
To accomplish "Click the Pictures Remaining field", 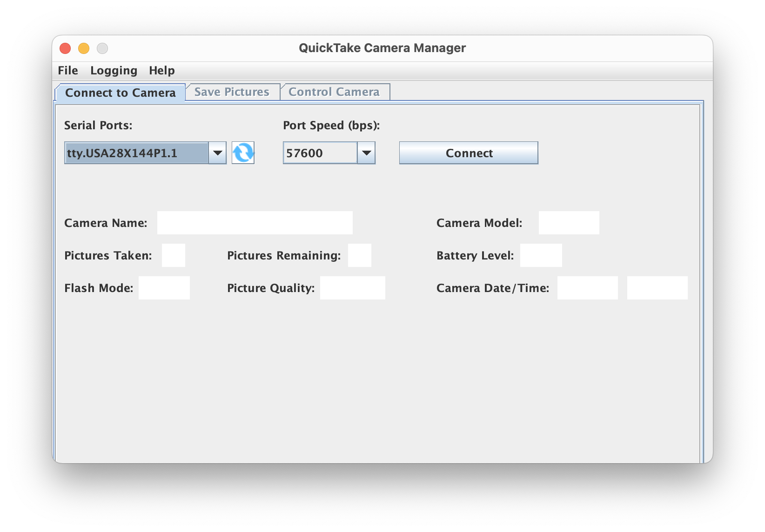I will point(359,255).
